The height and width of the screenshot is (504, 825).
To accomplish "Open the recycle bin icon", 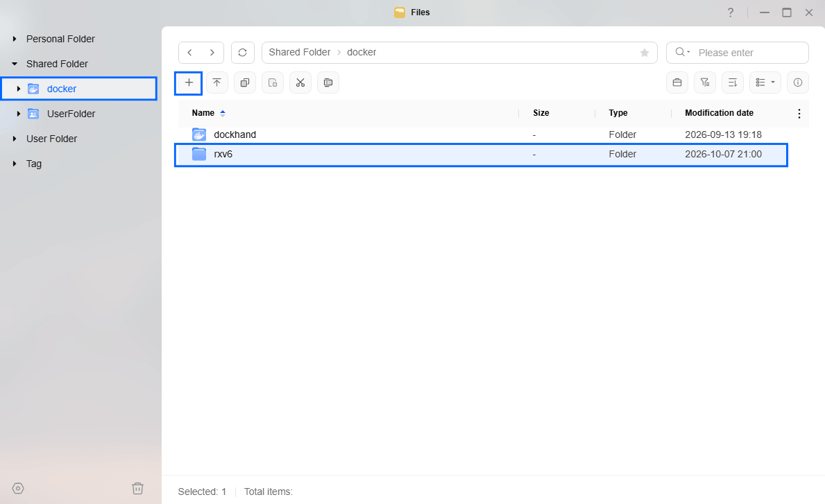I will pyautogui.click(x=137, y=488).
